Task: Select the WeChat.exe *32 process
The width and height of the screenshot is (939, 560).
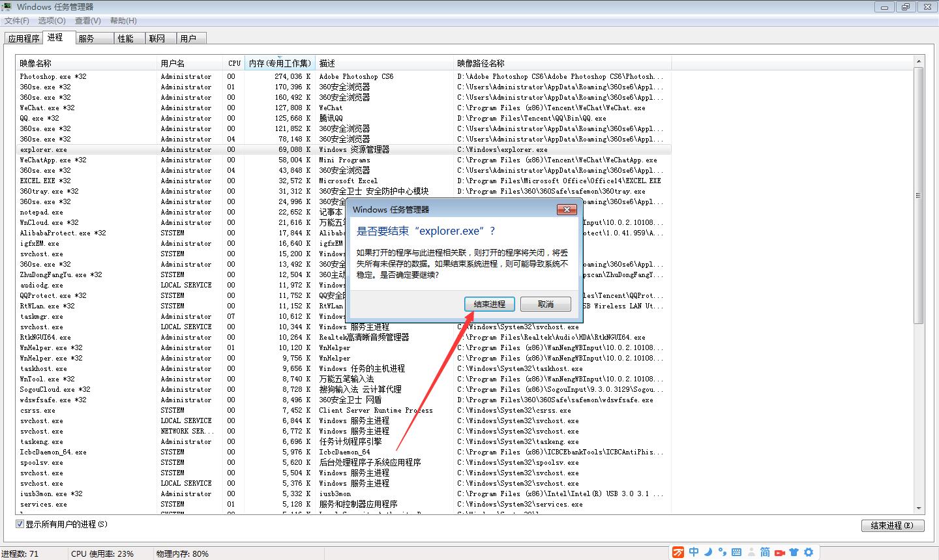Action: 344,108
